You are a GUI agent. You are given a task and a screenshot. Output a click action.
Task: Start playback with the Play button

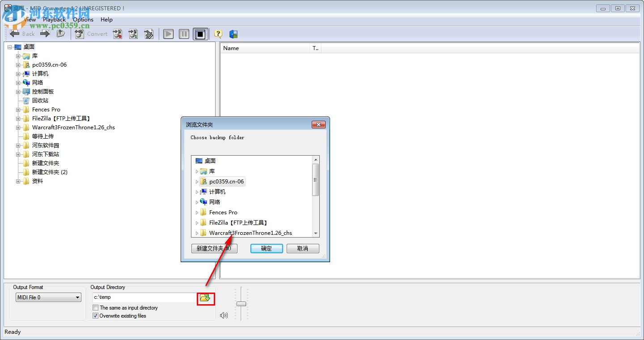[168, 34]
